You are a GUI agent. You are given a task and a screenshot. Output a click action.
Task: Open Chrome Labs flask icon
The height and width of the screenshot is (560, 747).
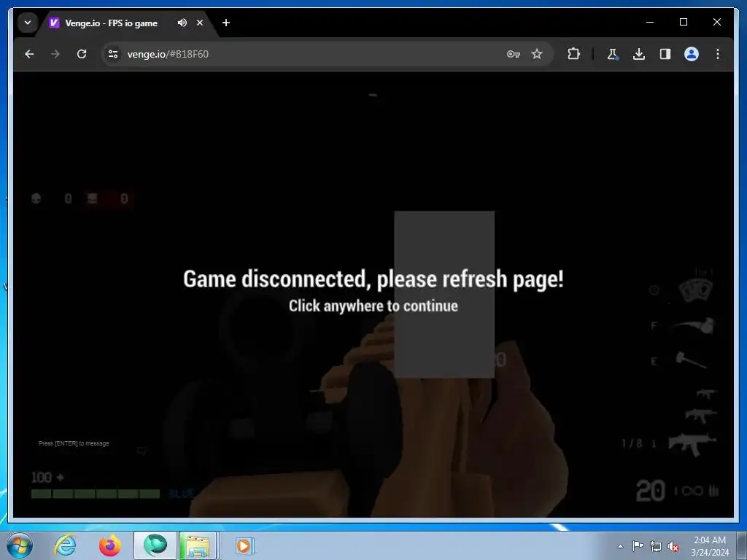[x=612, y=54]
